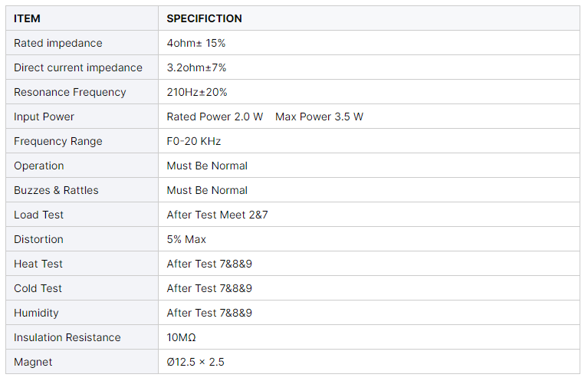Select the Input Power label

[x=44, y=117]
